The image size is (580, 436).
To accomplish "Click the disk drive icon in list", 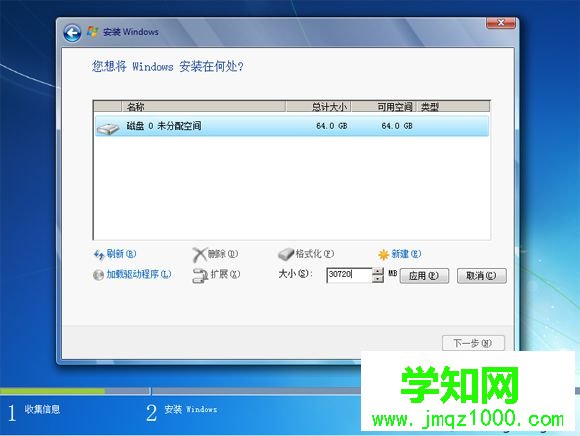I will click(108, 128).
